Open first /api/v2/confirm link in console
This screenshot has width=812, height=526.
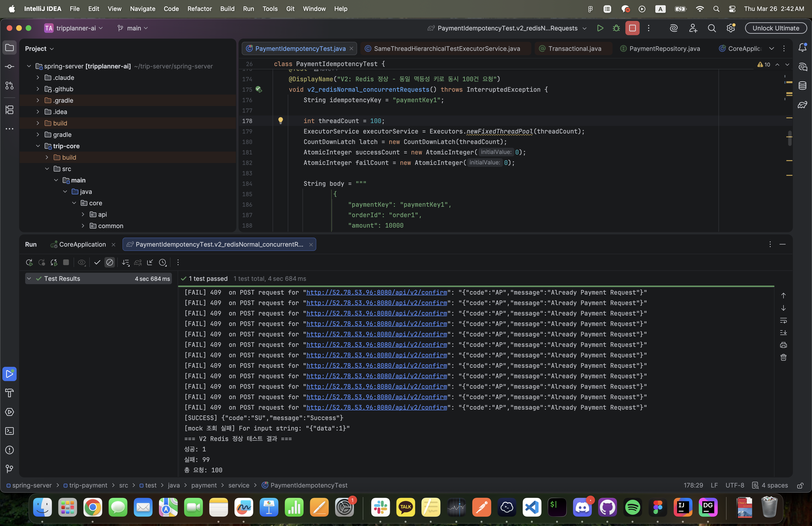[376, 292]
